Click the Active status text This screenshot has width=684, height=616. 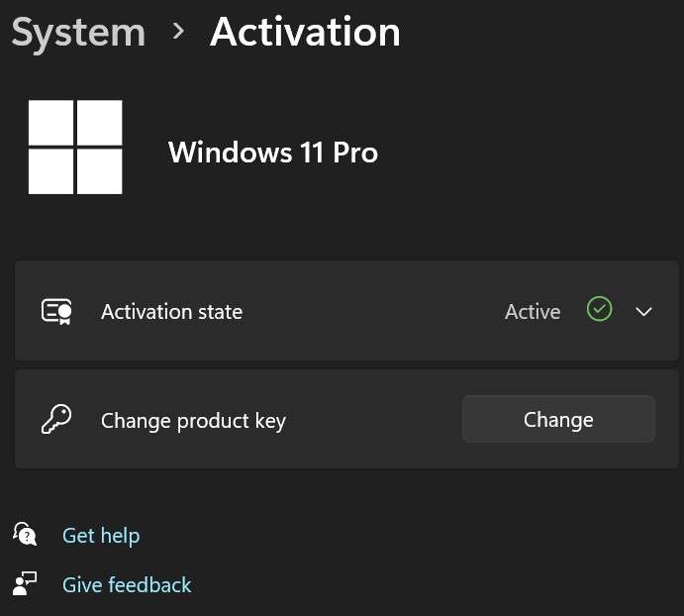click(533, 312)
